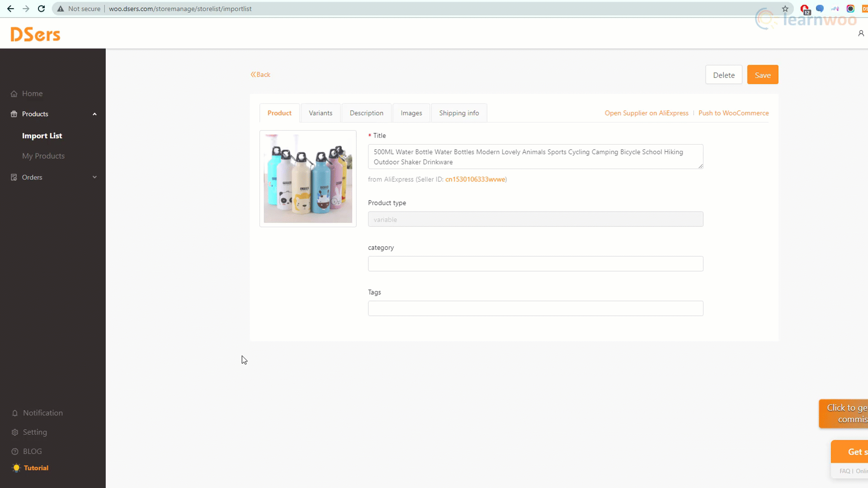Click Push to WooCommerce link
This screenshot has width=868, height=488.
(733, 113)
